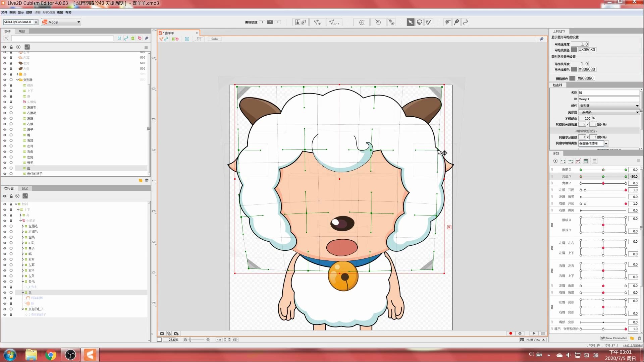The width and height of the screenshot is (644, 362).
Task: Hide the 左眉毛 deformer in Parts list
Action: 5,108
